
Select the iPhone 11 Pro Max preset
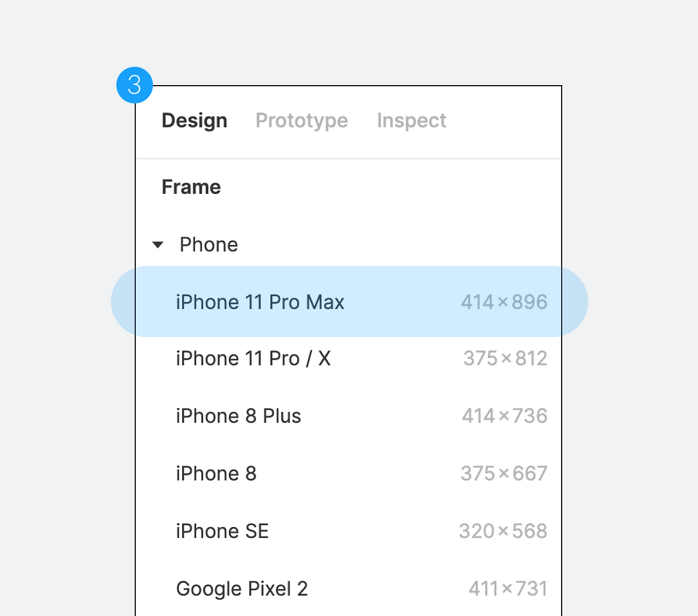click(x=349, y=302)
